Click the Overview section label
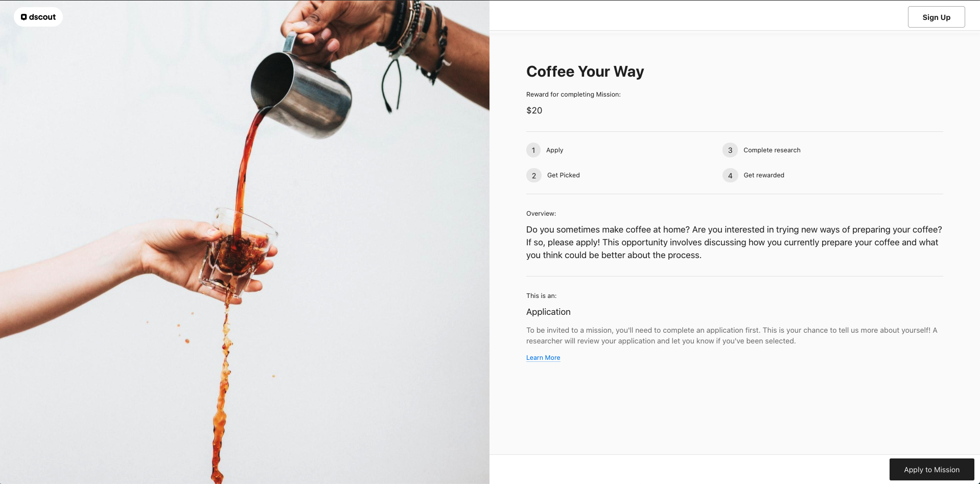Screen dimensions: 980x484 click(x=541, y=214)
